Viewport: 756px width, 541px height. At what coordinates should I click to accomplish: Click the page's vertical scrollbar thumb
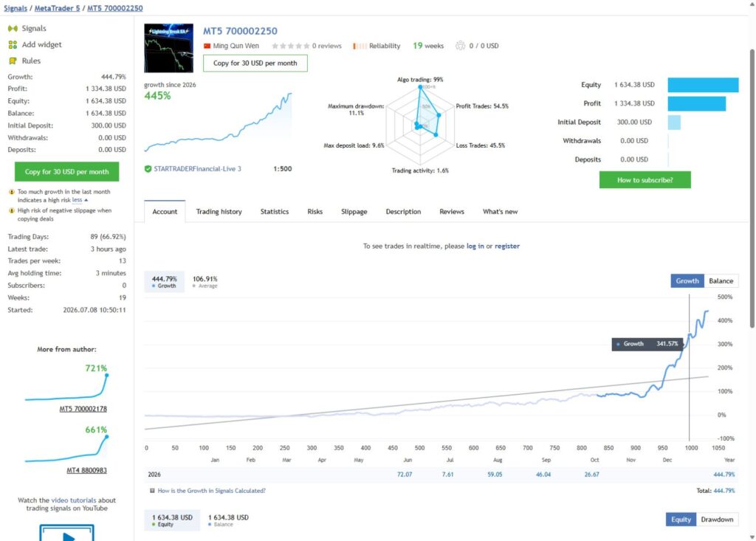click(752, 188)
